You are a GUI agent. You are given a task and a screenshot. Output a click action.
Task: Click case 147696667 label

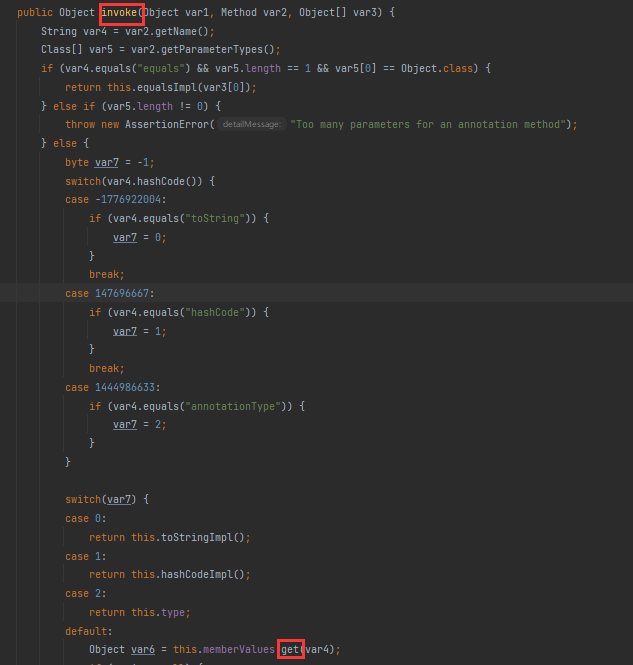(107, 293)
